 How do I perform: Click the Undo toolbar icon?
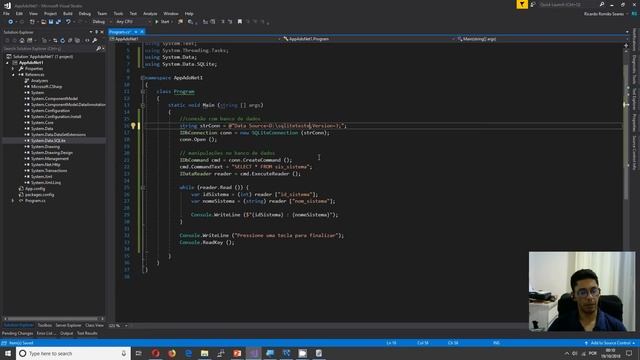(68, 22)
